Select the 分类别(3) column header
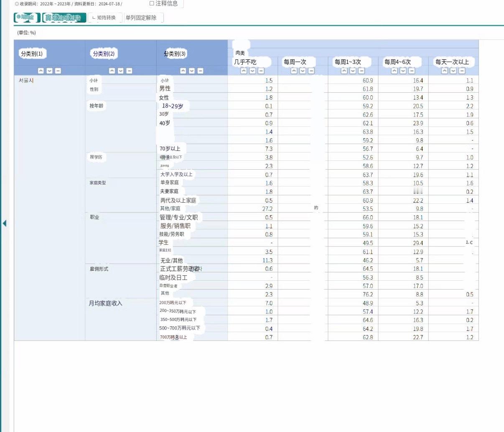Viewport: 504px width, 432px height. (x=175, y=53)
